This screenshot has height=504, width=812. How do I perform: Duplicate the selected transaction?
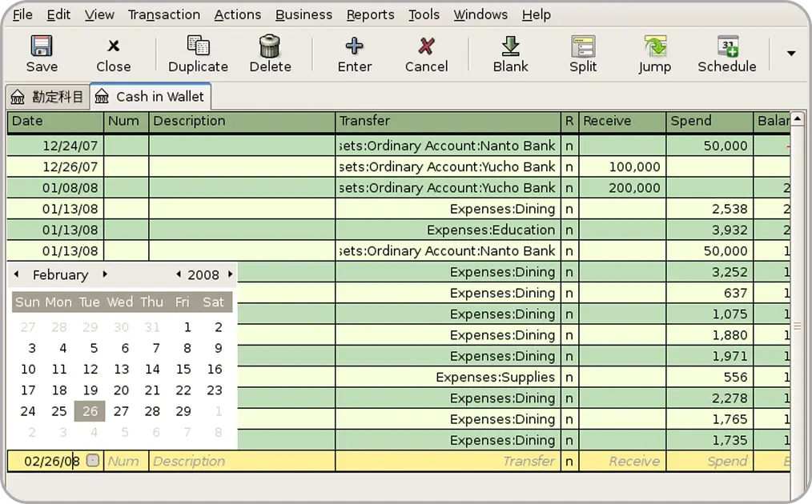click(x=197, y=53)
